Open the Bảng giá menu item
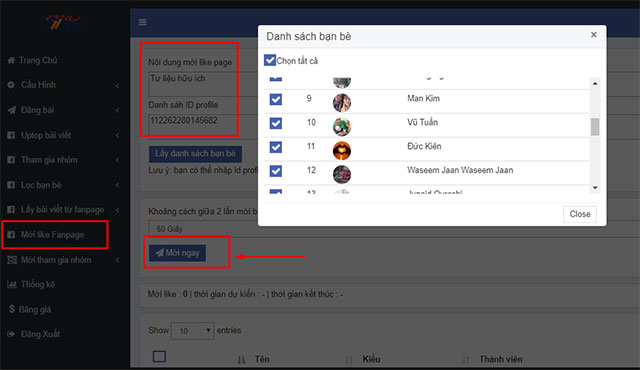 [x=35, y=309]
